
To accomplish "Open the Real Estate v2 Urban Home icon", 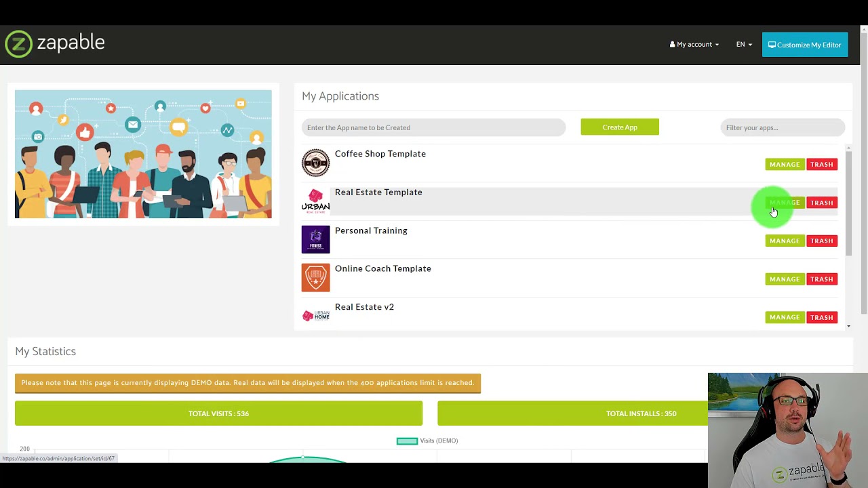I will point(315,315).
